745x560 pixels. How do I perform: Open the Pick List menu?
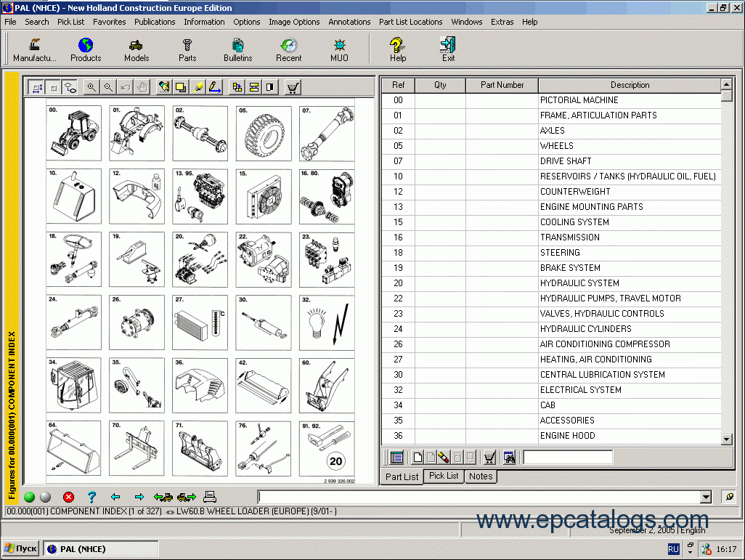coord(70,22)
